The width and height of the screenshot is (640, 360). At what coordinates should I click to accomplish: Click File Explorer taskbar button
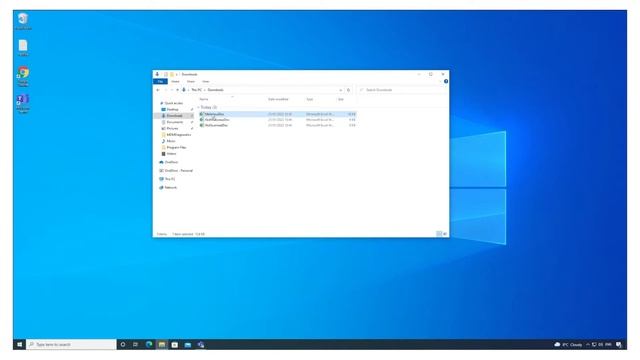coord(162,344)
